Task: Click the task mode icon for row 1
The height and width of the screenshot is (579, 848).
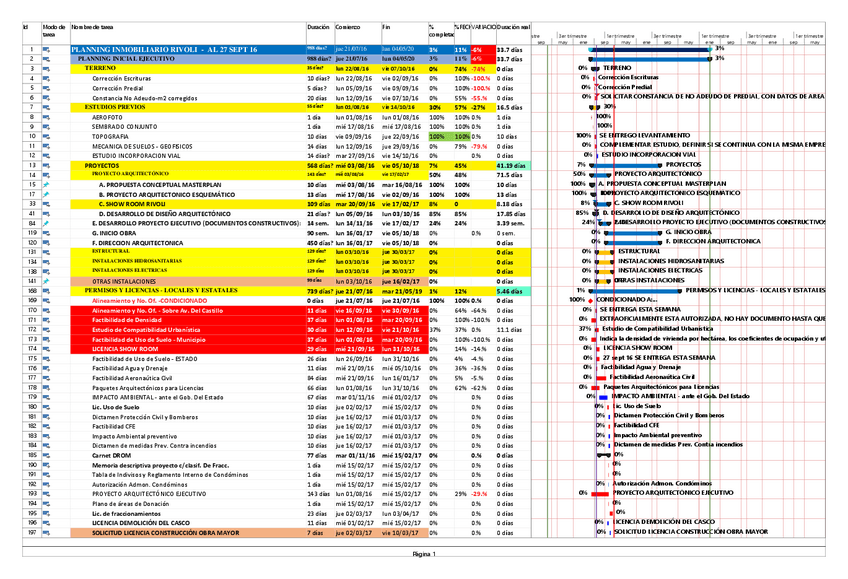Action: (47, 49)
